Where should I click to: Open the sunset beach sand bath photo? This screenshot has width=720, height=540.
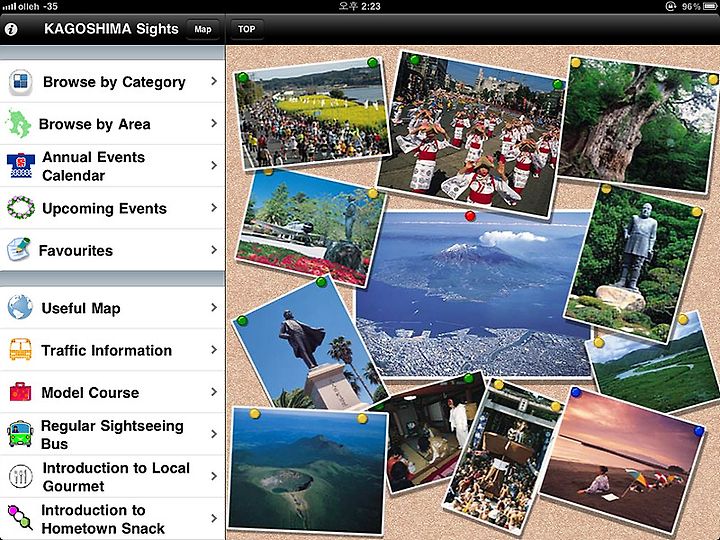click(x=622, y=461)
